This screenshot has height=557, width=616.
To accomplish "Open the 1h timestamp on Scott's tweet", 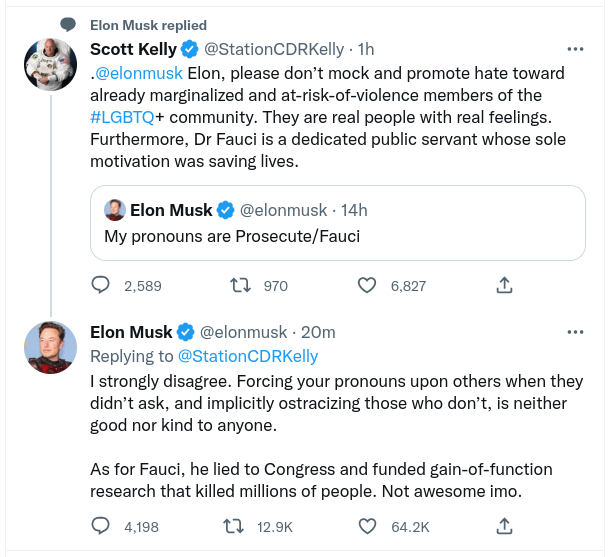I will click(x=366, y=49).
